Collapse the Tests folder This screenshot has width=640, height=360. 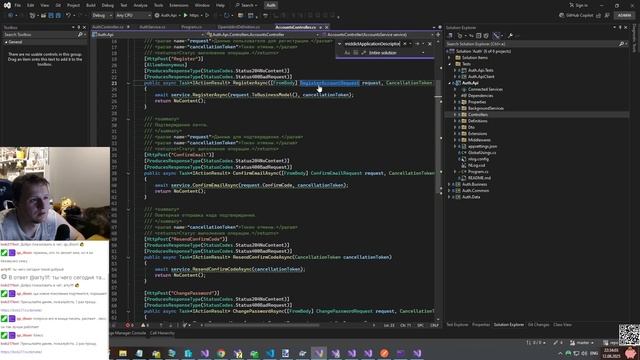point(450,64)
